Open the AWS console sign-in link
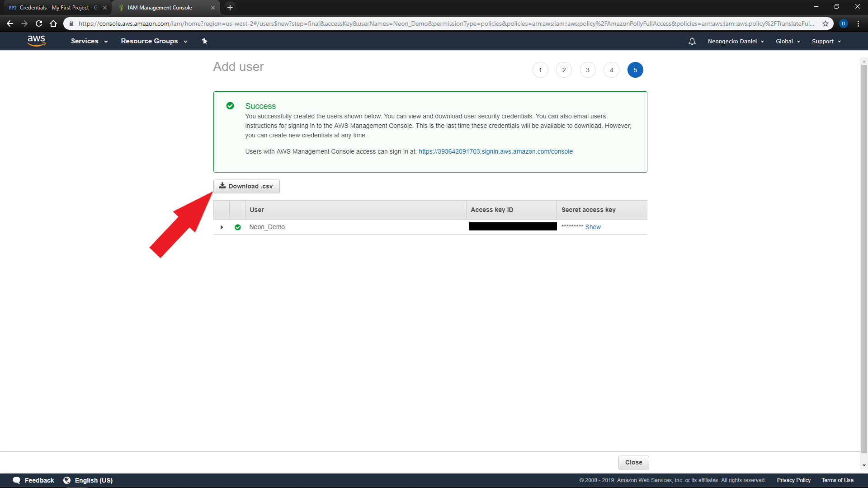The width and height of the screenshot is (868, 488). (495, 151)
